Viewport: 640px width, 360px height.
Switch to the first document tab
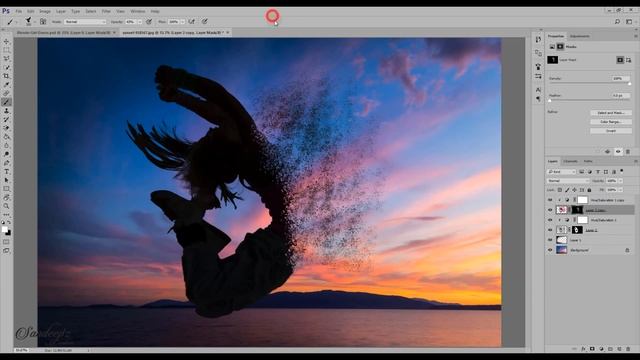65,32
